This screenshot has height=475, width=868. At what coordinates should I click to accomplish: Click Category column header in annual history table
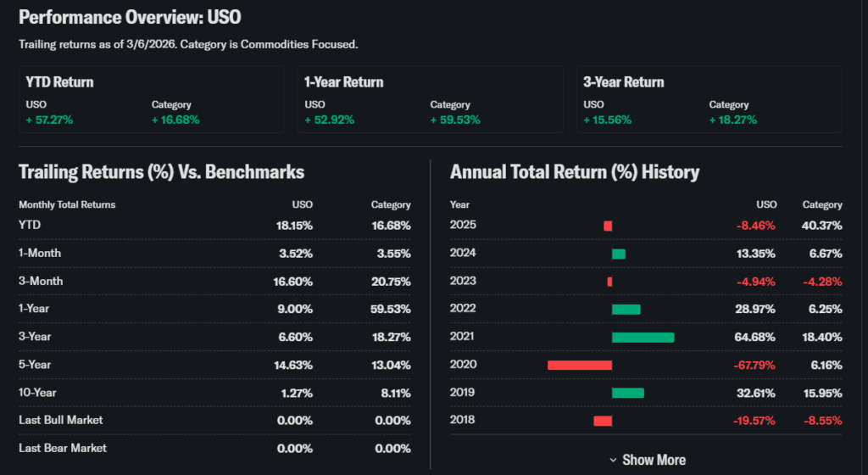click(822, 204)
